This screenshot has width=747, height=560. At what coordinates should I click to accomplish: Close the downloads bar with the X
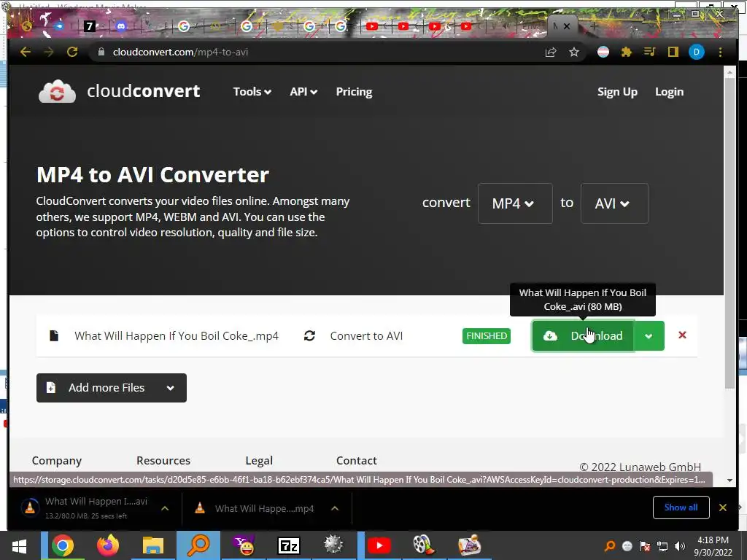click(x=723, y=507)
